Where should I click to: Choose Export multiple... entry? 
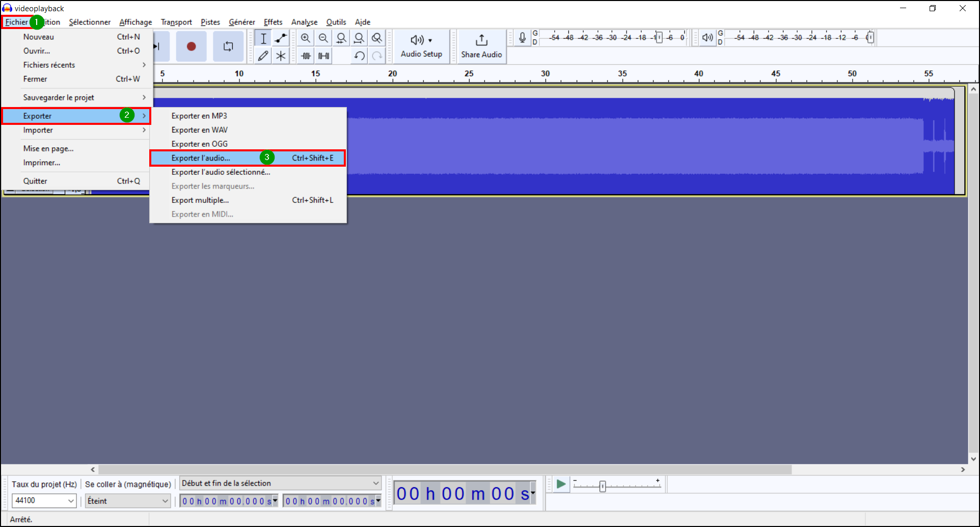coord(248,200)
